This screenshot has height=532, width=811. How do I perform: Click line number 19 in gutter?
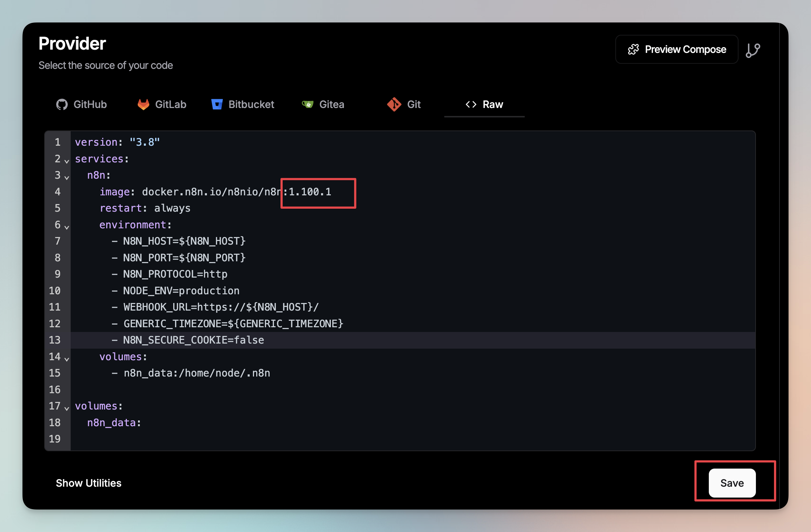(x=55, y=439)
